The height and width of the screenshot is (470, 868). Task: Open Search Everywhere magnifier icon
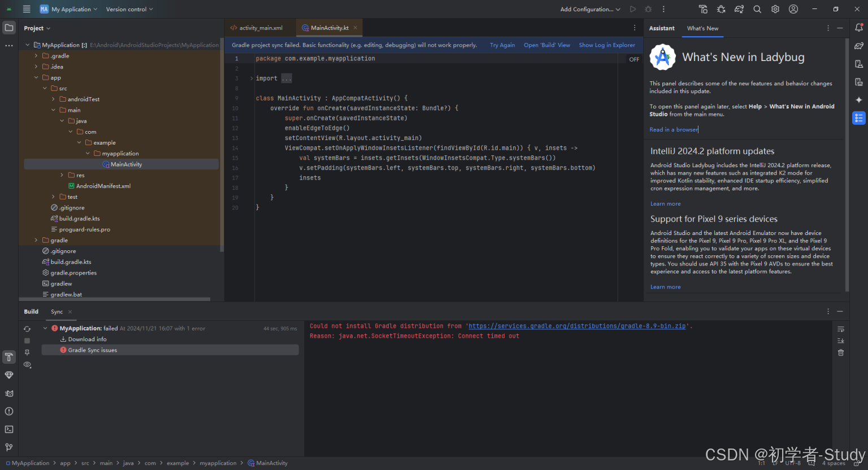click(x=757, y=9)
